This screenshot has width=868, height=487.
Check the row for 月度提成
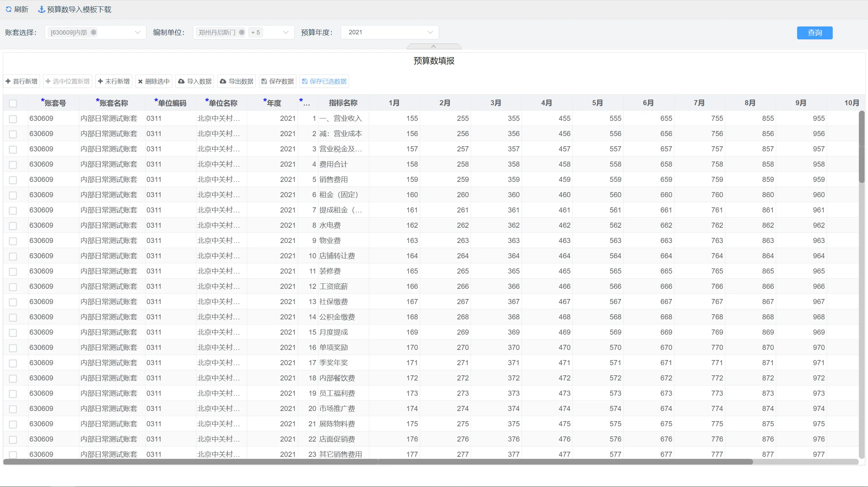pyautogui.click(x=13, y=333)
